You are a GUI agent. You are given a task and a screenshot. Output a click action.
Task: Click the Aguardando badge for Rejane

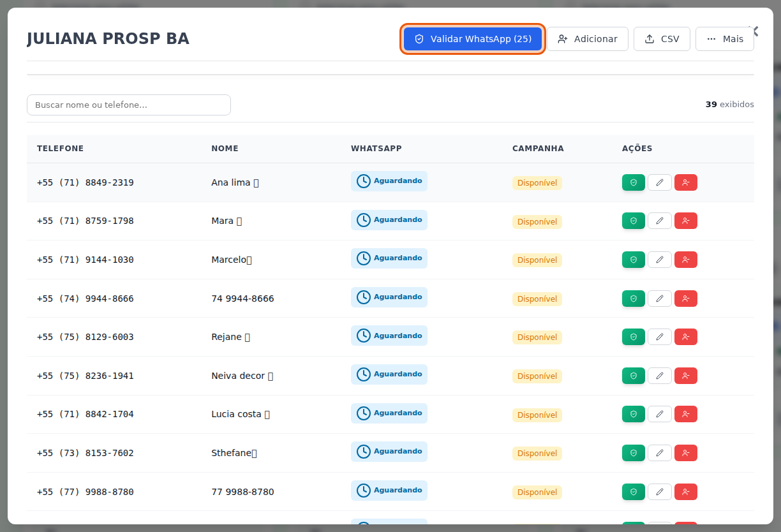click(x=389, y=336)
